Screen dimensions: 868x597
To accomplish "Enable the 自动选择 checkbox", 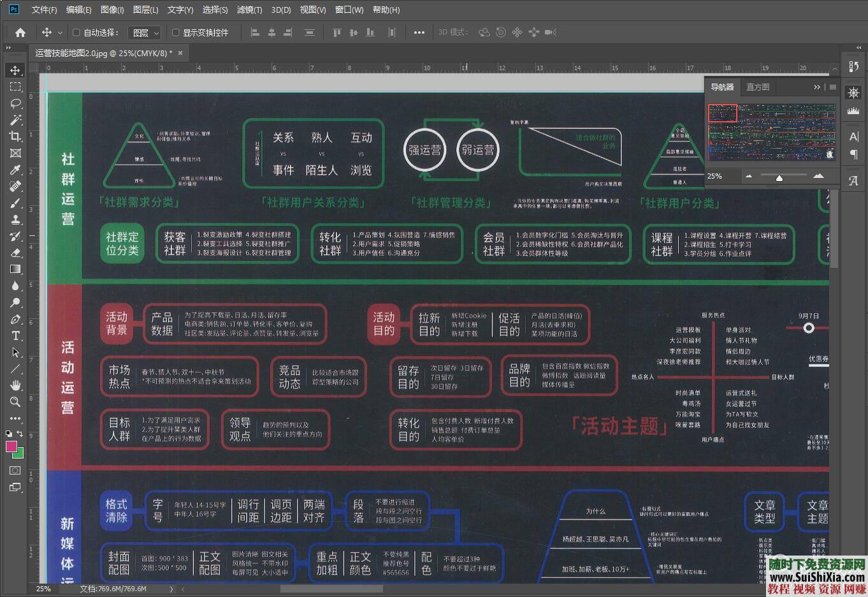I will tap(76, 33).
